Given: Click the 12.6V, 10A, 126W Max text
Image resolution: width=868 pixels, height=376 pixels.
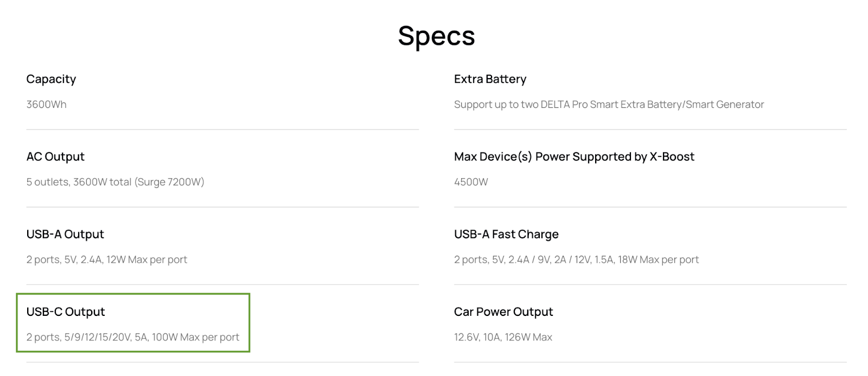Looking at the screenshot, I should click(503, 337).
